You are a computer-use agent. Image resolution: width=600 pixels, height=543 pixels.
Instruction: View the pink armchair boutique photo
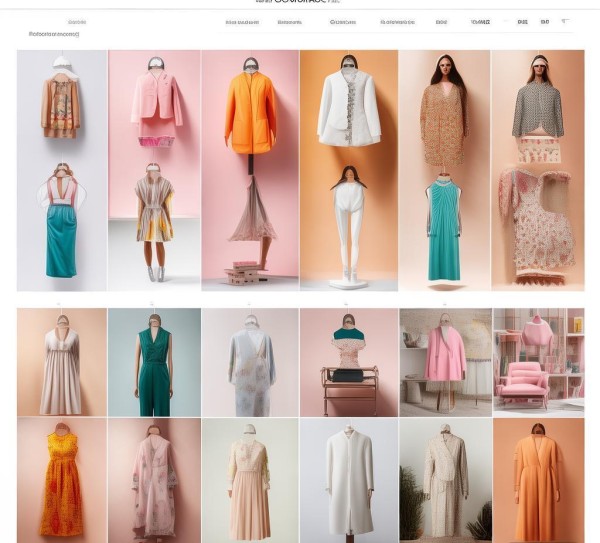coord(538,362)
